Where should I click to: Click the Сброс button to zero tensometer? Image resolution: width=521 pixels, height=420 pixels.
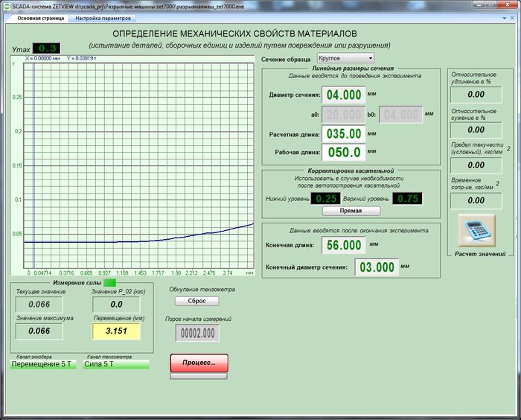coord(196,301)
